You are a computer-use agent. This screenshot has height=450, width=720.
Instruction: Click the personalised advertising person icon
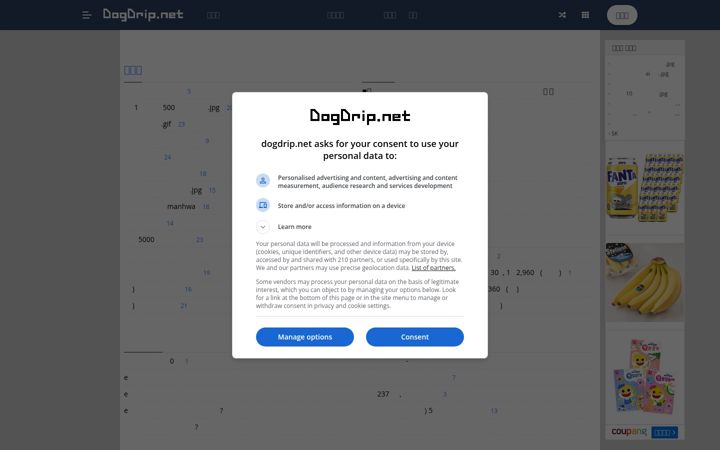(x=263, y=180)
